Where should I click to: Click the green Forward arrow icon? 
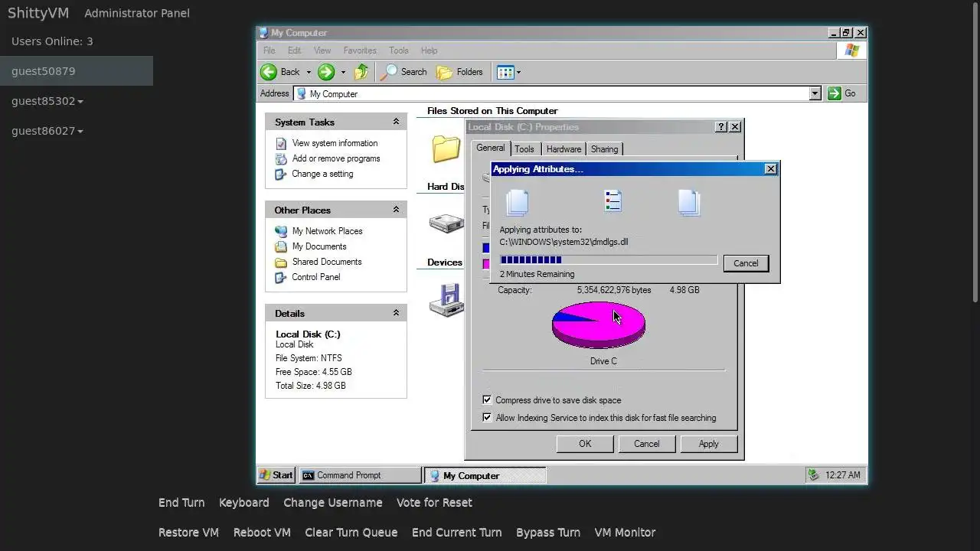[x=326, y=72]
